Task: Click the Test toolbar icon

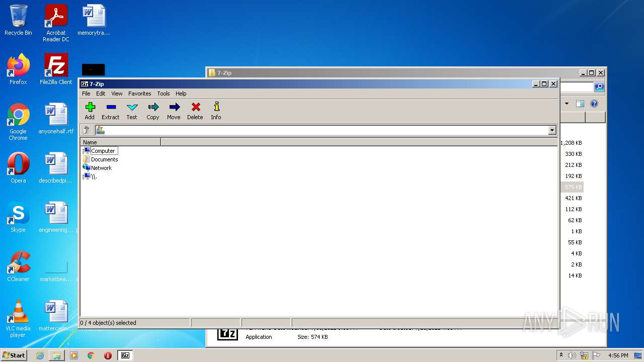Action: click(x=132, y=111)
